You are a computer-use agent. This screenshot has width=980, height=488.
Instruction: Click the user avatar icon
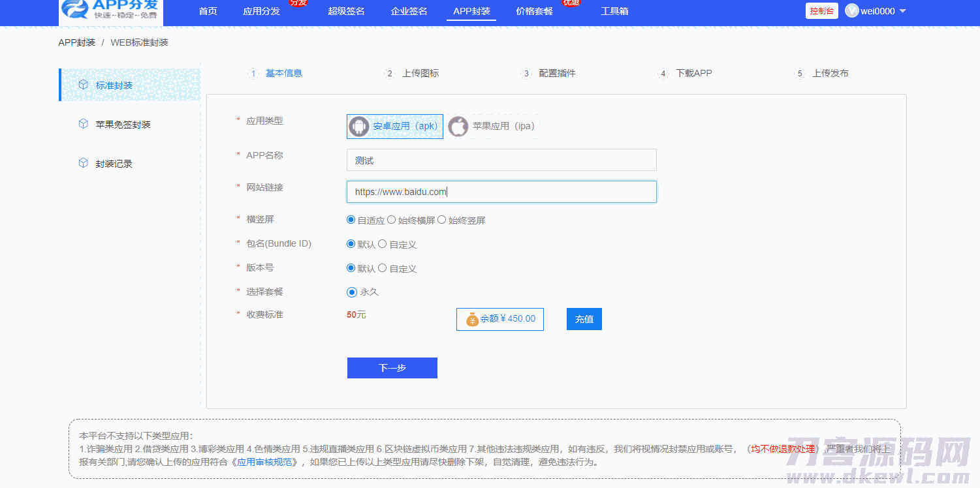(851, 11)
